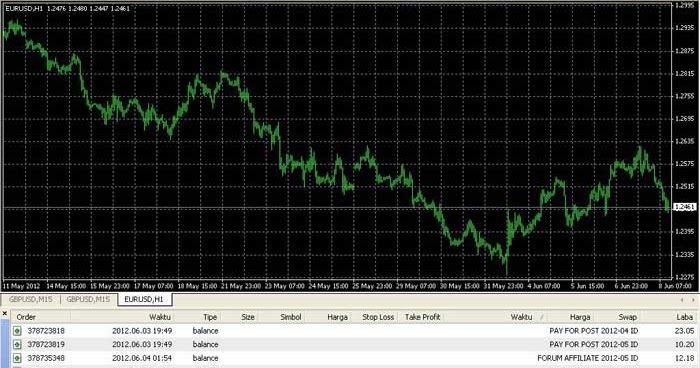
Task: Sort by the Laba column header
Action: point(684,317)
